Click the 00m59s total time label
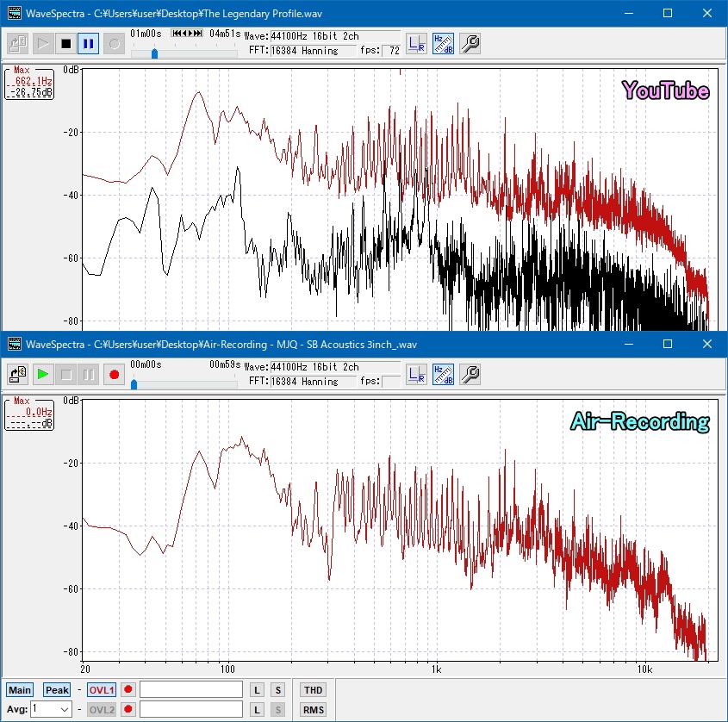728x722 pixels. [x=225, y=364]
